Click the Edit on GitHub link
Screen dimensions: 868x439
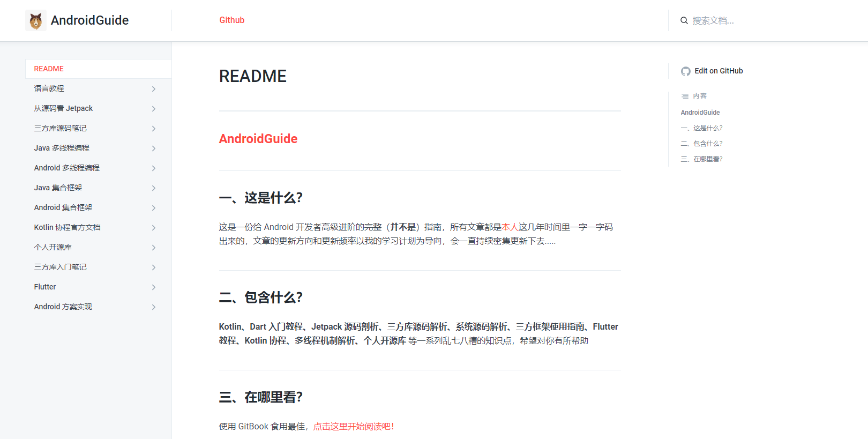(x=718, y=71)
